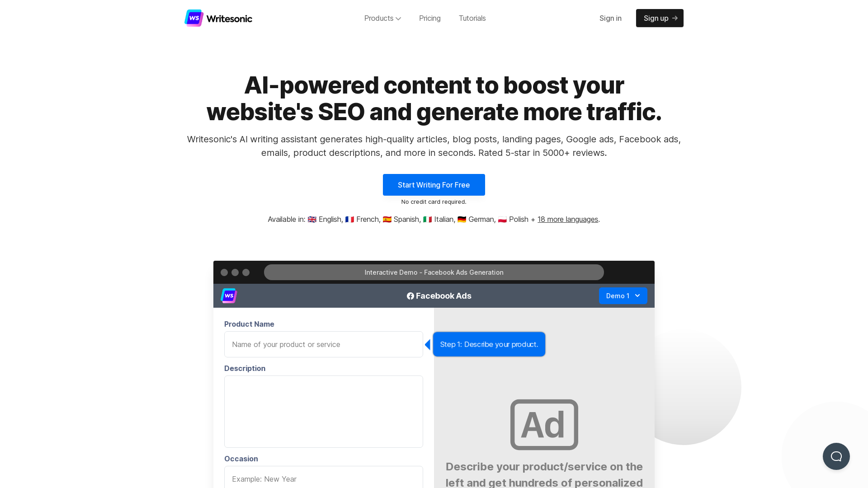Click the Product Name input field

(x=323, y=344)
